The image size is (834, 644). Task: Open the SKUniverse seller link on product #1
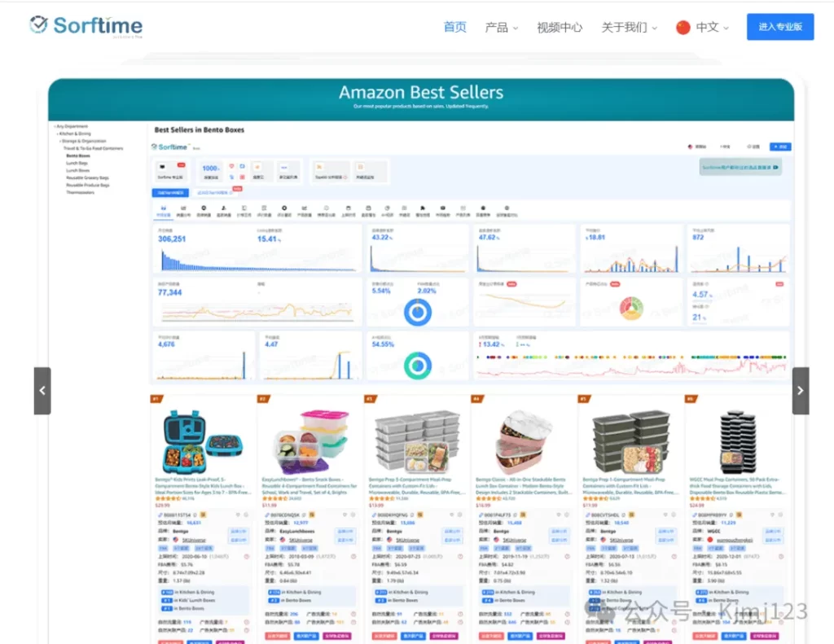[194, 540]
